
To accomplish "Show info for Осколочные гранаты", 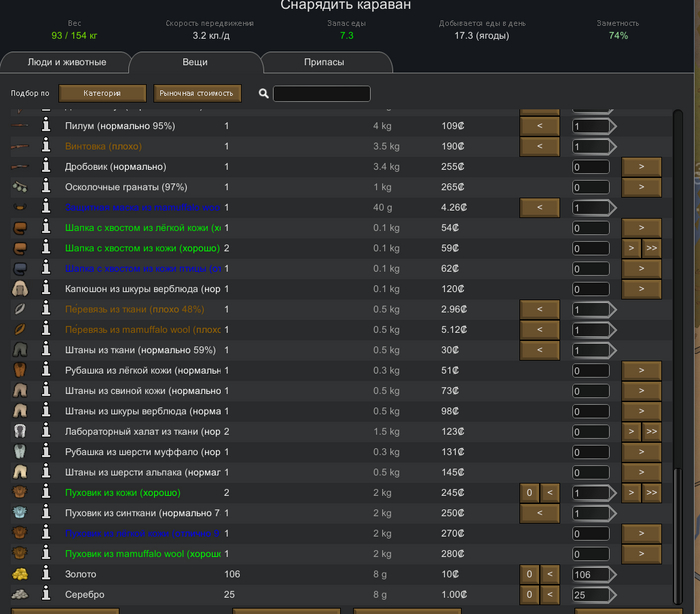I will (x=45, y=187).
